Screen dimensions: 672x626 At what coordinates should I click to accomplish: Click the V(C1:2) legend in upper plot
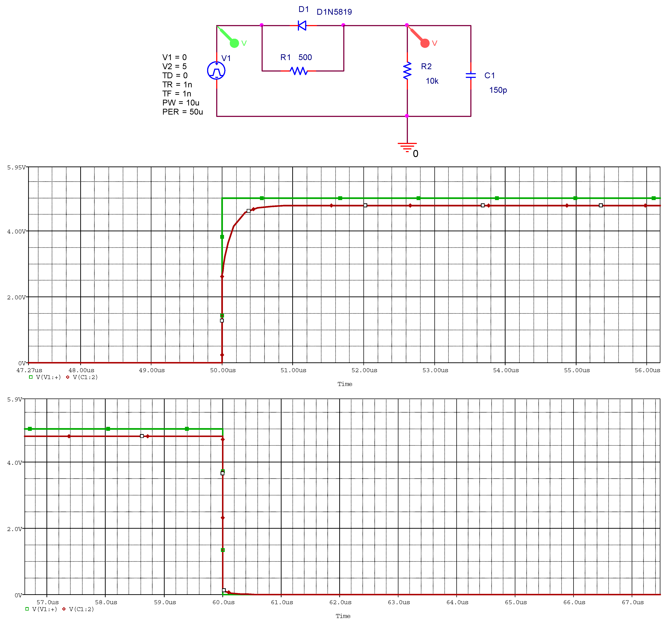pos(85,377)
